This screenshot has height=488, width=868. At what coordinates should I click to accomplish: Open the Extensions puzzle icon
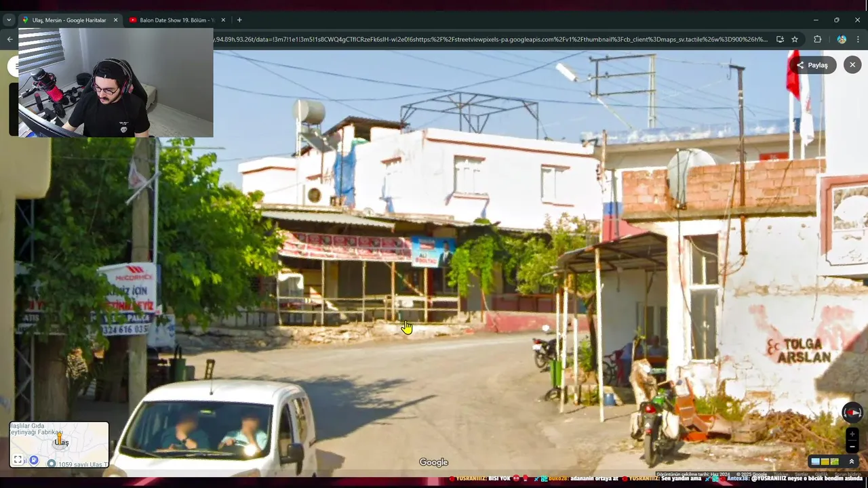817,39
